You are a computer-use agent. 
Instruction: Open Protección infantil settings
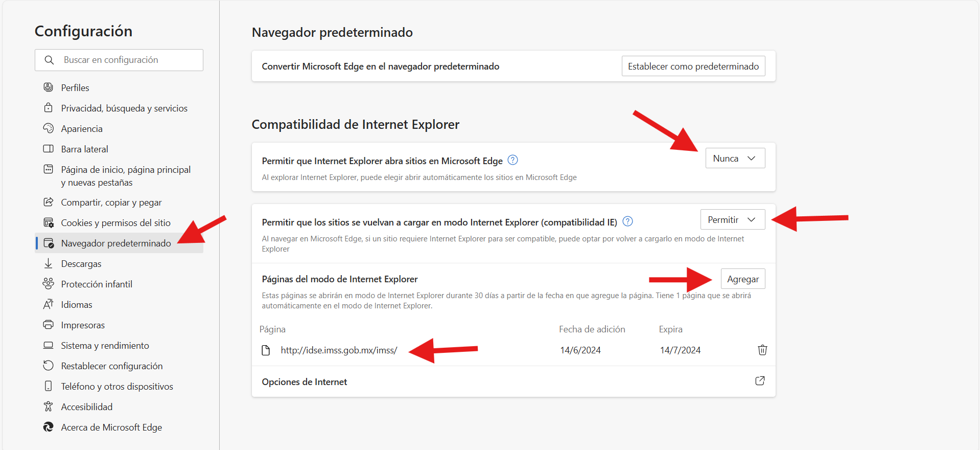(119, 284)
